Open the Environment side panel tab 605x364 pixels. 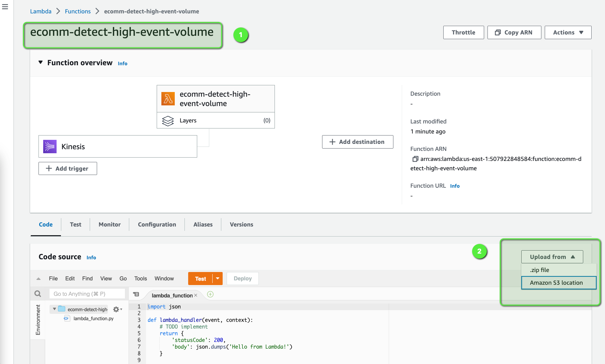38,320
